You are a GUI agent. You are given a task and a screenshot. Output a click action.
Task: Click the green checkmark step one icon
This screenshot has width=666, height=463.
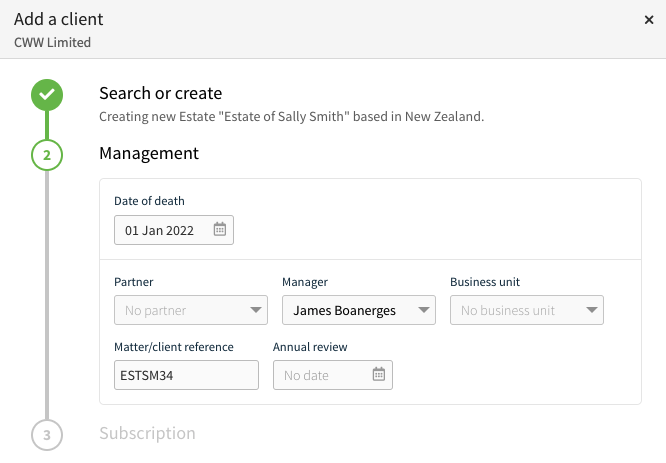click(47, 95)
